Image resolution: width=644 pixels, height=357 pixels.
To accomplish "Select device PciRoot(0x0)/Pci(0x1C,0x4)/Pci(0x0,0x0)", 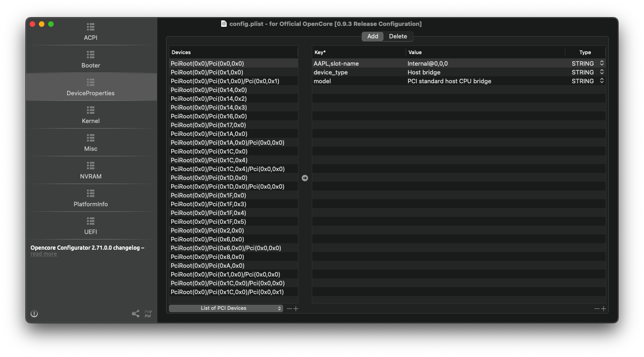I will [234, 169].
